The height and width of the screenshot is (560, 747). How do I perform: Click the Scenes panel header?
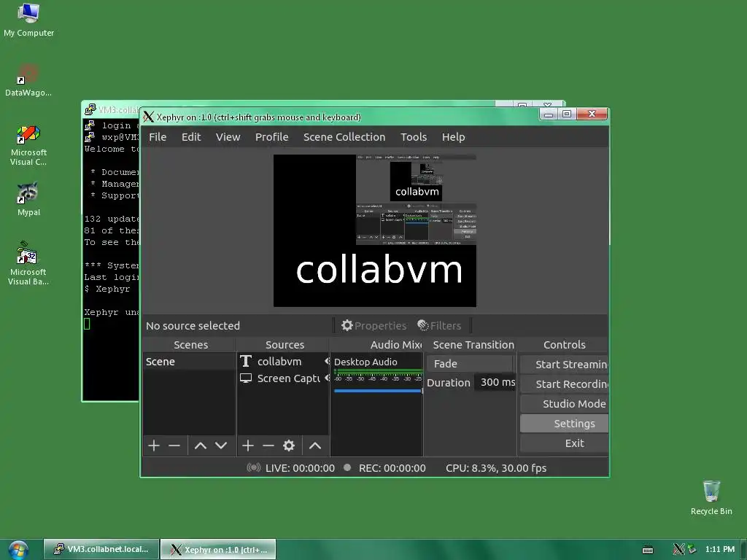point(190,345)
